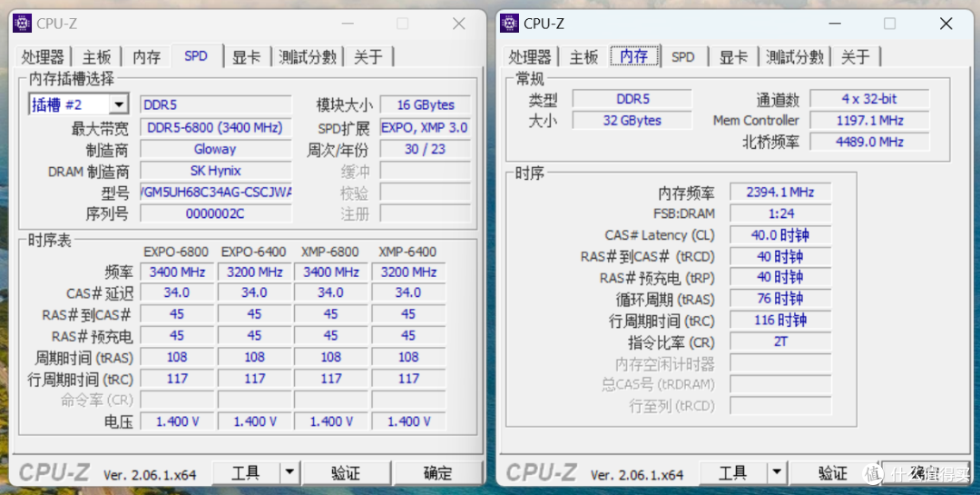Click 北桥频率 4489.0 MHz field
The image size is (980, 495).
tap(869, 142)
